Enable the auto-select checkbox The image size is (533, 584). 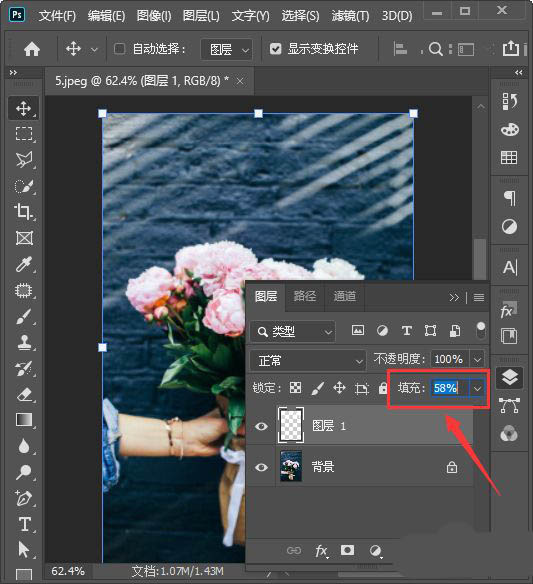click(x=119, y=49)
